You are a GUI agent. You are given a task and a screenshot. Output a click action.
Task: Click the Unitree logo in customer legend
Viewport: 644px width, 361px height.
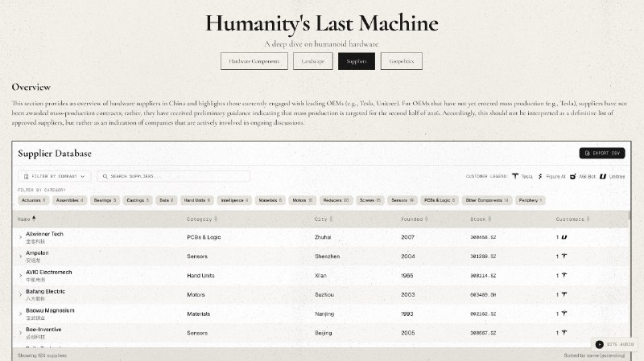point(603,176)
